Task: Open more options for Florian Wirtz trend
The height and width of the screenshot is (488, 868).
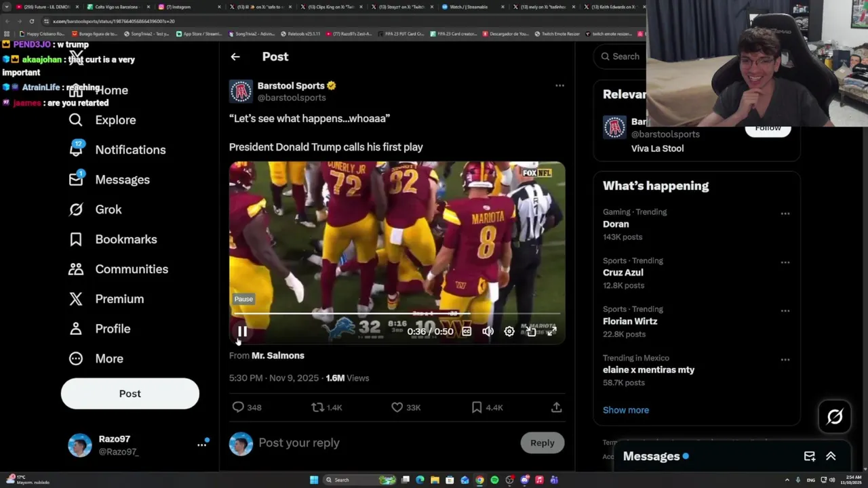Action: pyautogui.click(x=785, y=311)
